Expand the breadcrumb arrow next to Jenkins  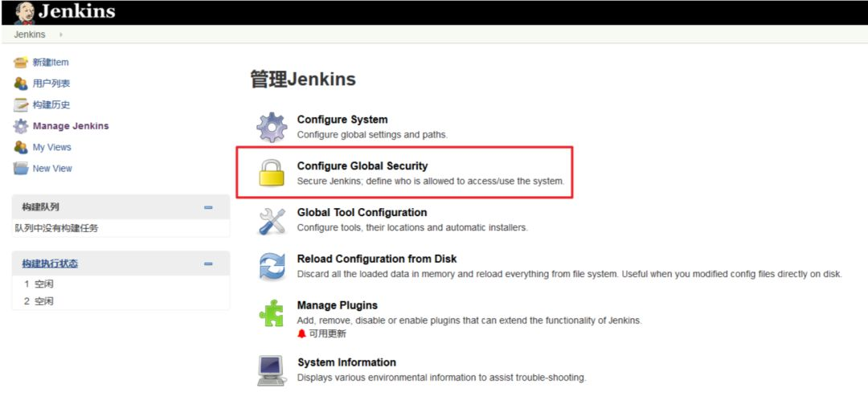point(60,35)
